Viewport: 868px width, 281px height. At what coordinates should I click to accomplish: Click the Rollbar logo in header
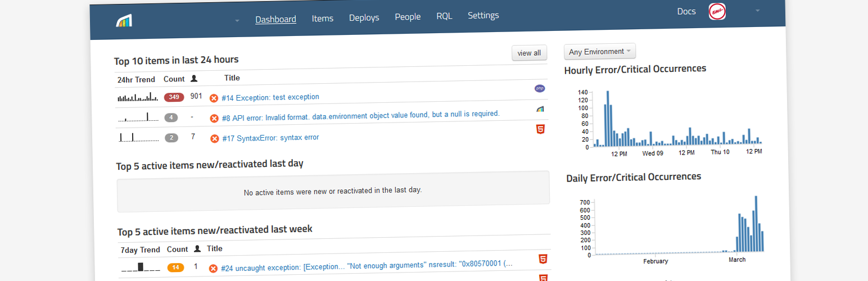tap(124, 21)
